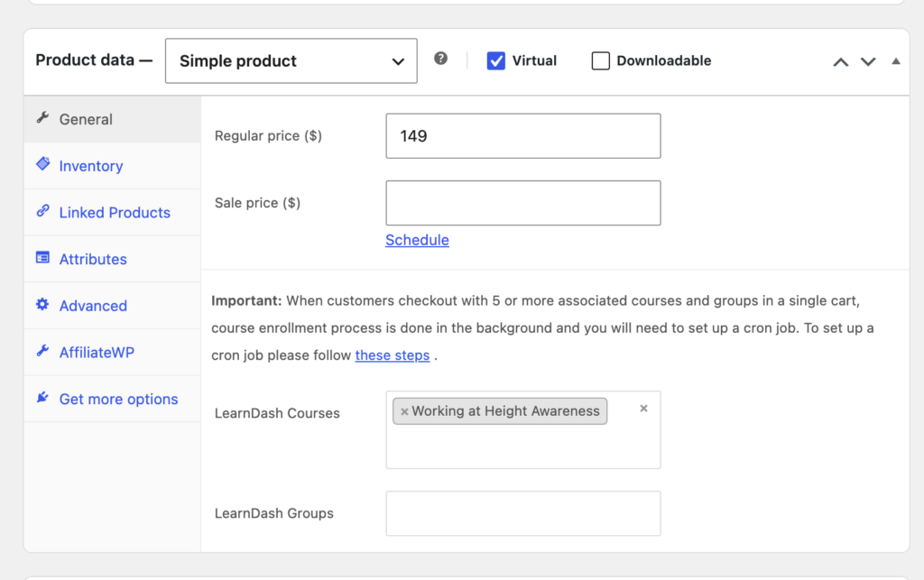Remove the Working at Height Awareness course tag
Viewport: 924px width, 580px height.
click(x=404, y=411)
